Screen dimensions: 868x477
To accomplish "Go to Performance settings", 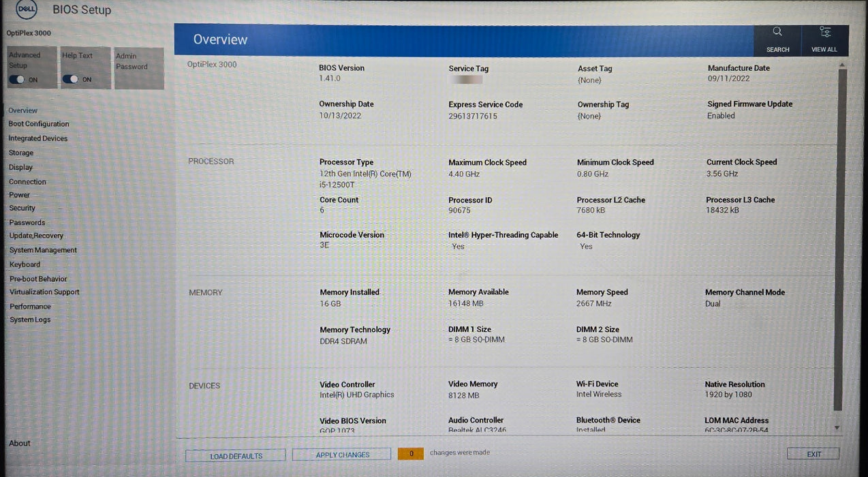I will 31,307.
